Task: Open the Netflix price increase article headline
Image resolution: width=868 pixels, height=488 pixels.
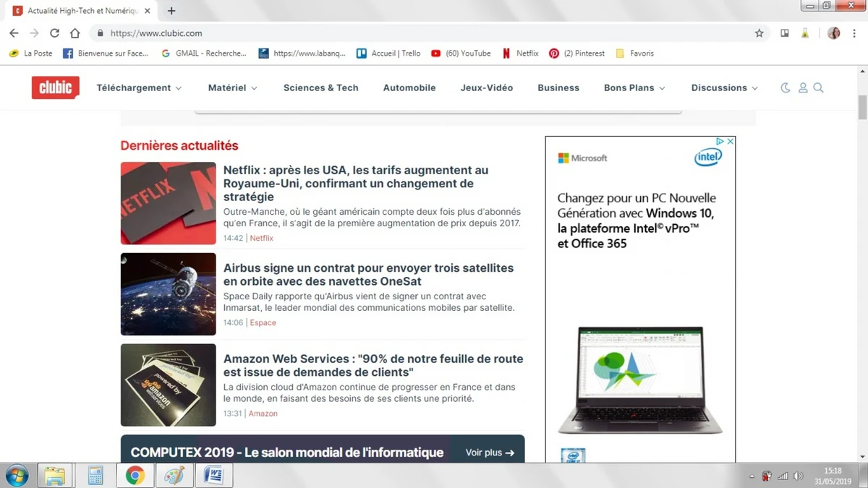Action: coord(355,183)
